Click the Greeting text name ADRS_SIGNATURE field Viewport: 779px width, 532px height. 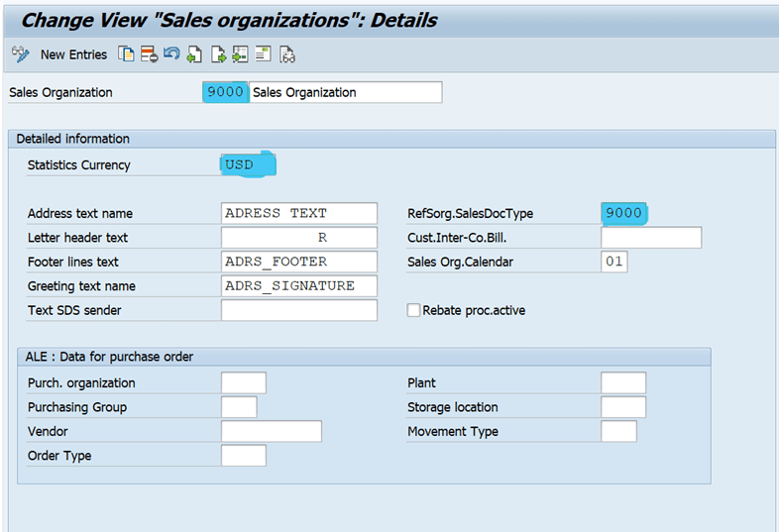pos(299,286)
